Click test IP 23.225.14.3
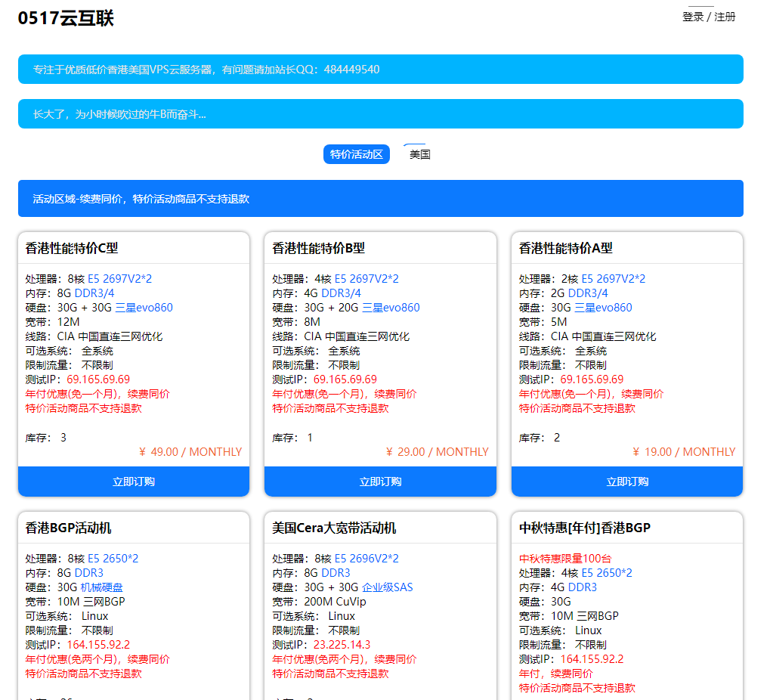Viewport: 770px width, 700px height. (x=342, y=645)
